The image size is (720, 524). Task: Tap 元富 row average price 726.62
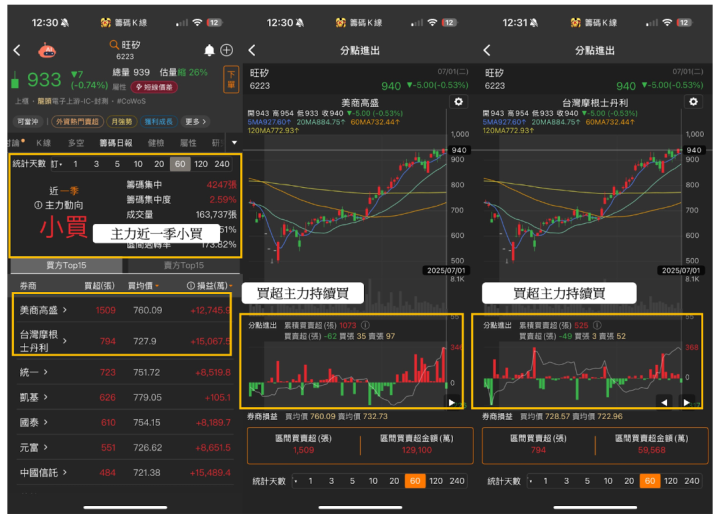coord(147,447)
